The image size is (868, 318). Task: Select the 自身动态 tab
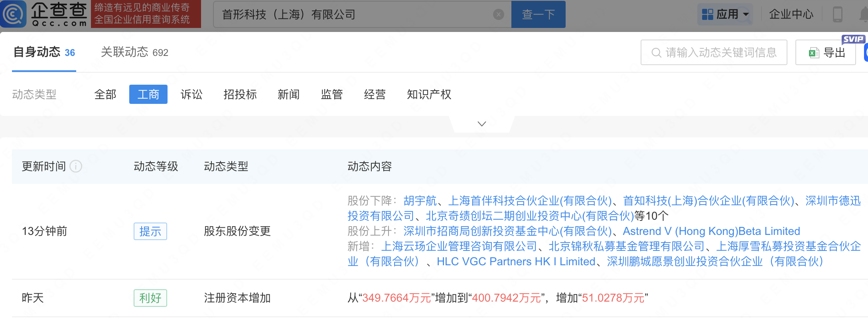(x=44, y=52)
